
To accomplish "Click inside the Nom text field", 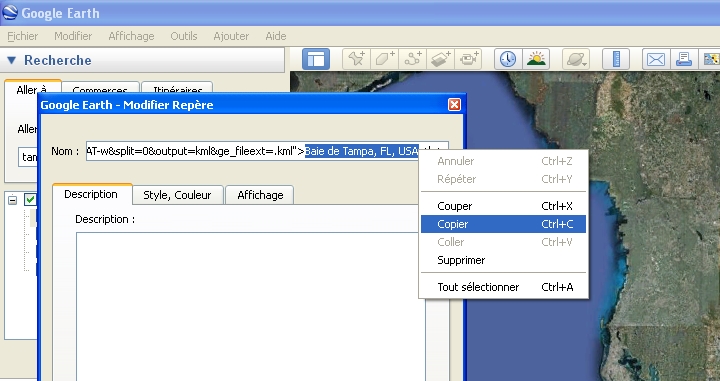I will pyautogui.click(x=267, y=151).
